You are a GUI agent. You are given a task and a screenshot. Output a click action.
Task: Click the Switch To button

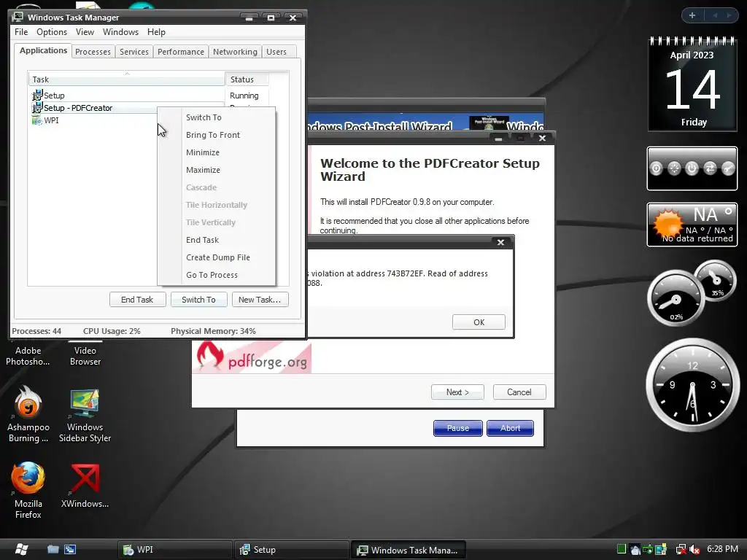198,300
